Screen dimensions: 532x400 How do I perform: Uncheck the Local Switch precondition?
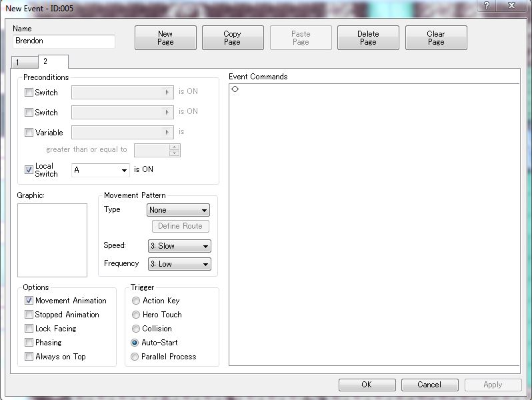(x=29, y=170)
